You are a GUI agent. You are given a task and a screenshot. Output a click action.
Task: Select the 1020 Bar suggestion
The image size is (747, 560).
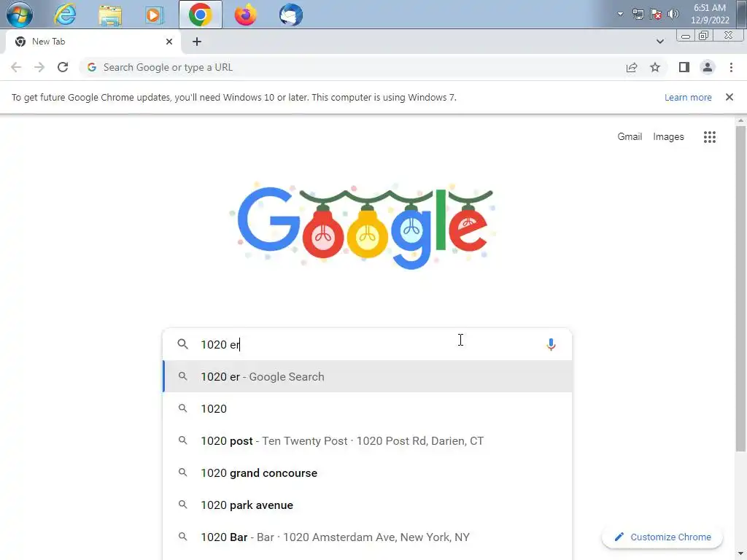(x=368, y=537)
